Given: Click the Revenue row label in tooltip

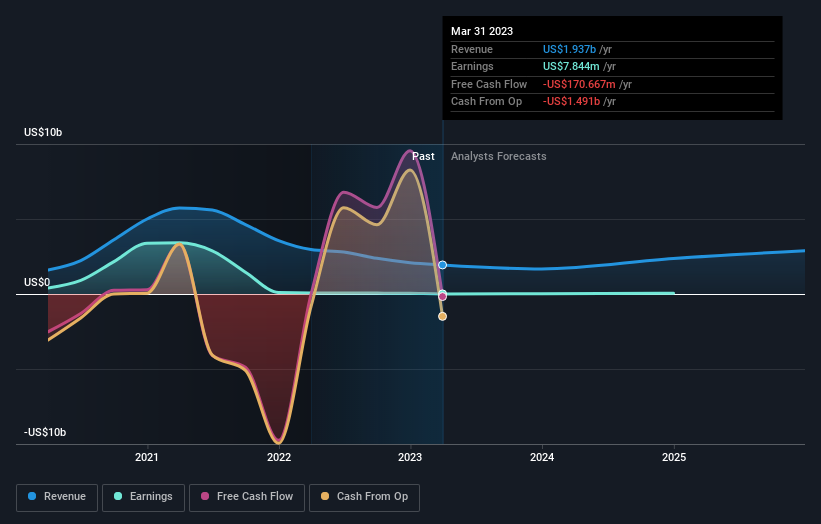Looking at the screenshot, I should click(472, 49).
